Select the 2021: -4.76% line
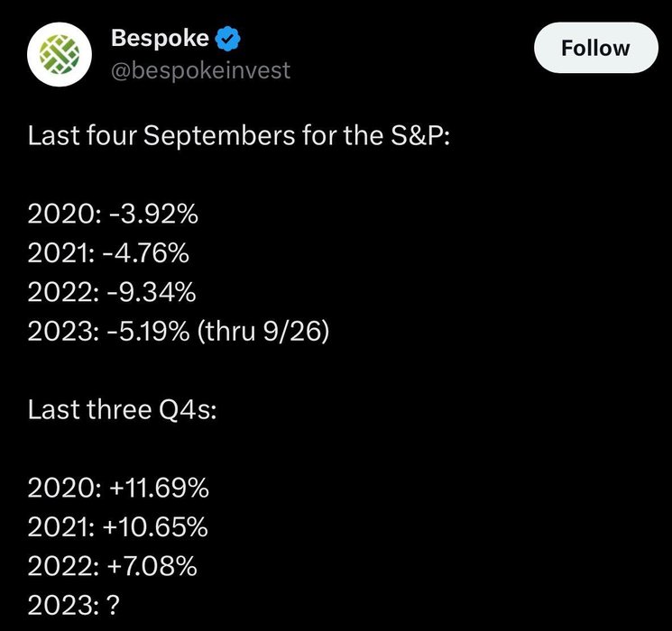This screenshot has height=631, width=672. pyautogui.click(x=108, y=254)
